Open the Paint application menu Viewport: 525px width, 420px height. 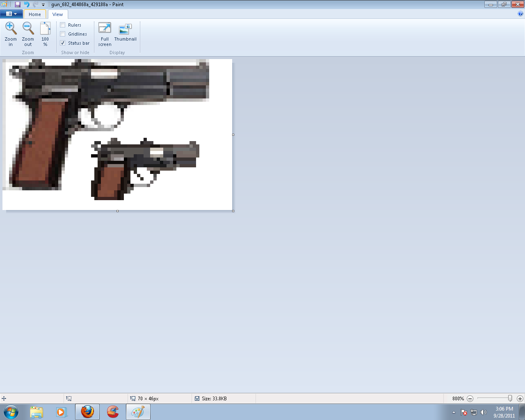tap(9, 14)
